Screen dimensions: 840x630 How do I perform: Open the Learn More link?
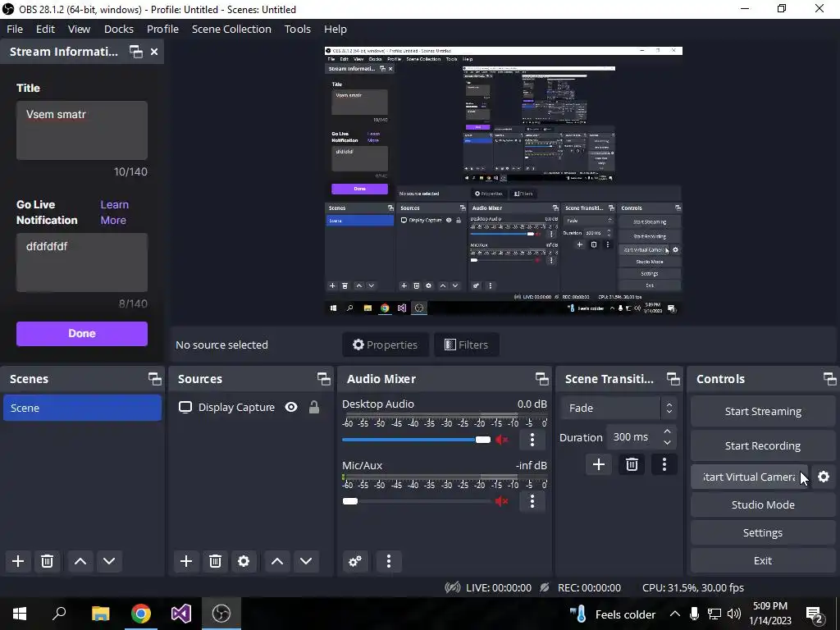click(114, 212)
